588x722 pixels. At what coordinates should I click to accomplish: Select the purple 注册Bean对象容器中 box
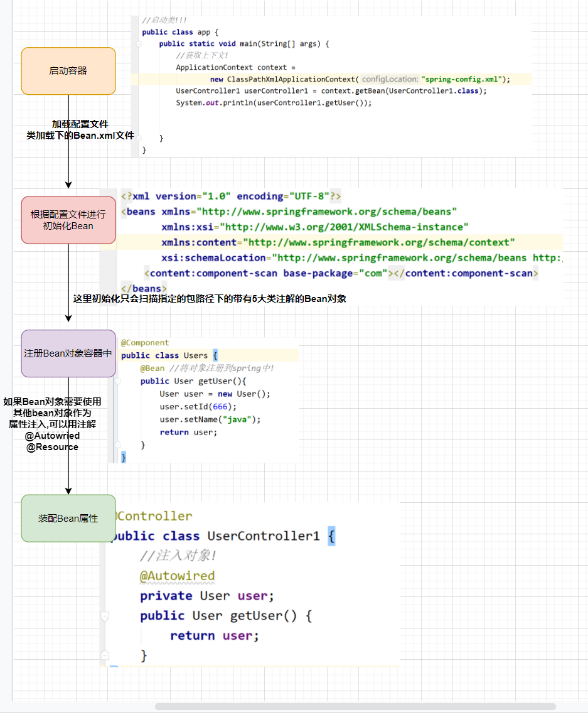(x=68, y=353)
